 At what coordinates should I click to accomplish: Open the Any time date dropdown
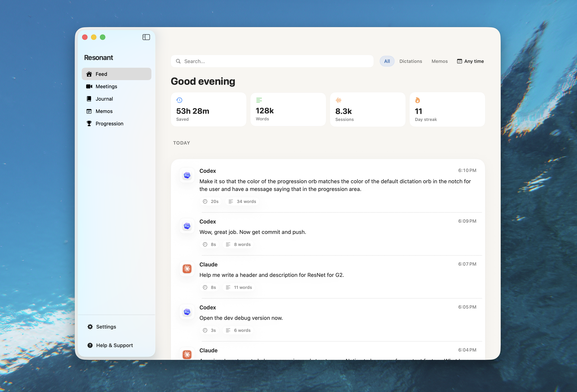pyautogui.click(x=470, y=61)
